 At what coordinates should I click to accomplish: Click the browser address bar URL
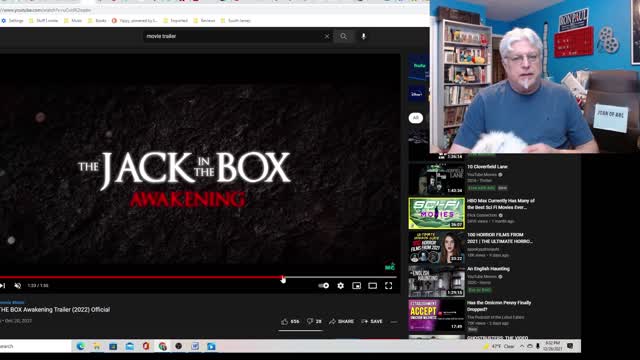46,10
